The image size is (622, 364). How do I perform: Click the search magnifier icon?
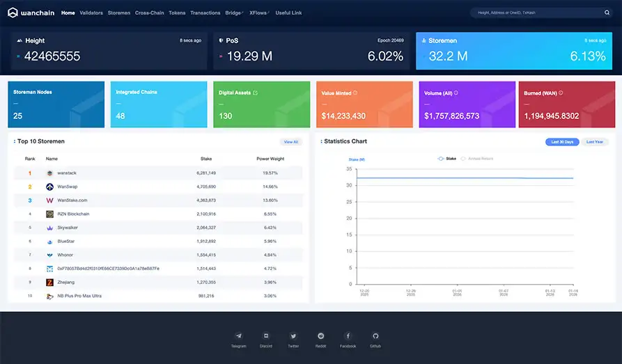607,13
